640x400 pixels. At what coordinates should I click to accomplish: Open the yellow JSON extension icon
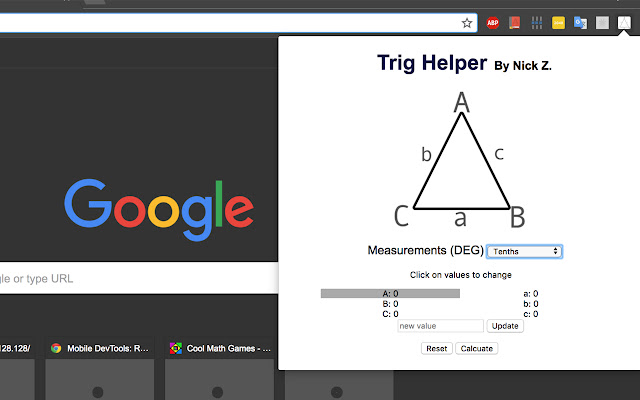pos(558,23)
